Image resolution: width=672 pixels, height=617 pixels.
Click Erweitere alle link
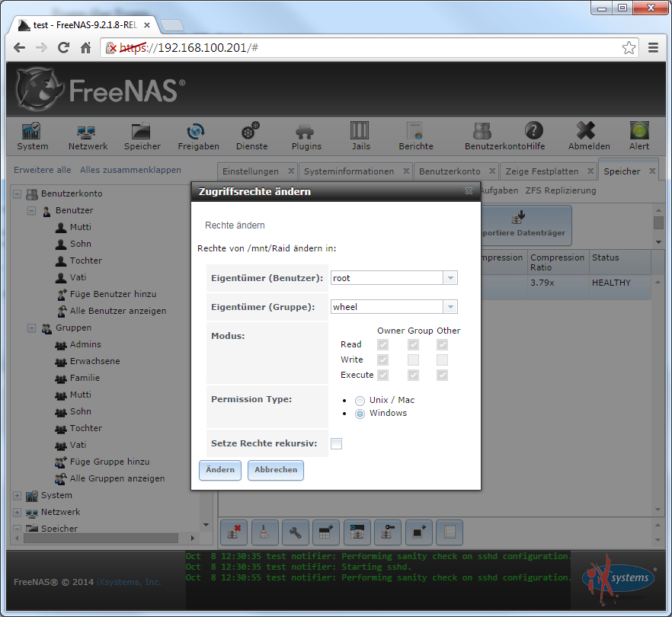(43, 170)
